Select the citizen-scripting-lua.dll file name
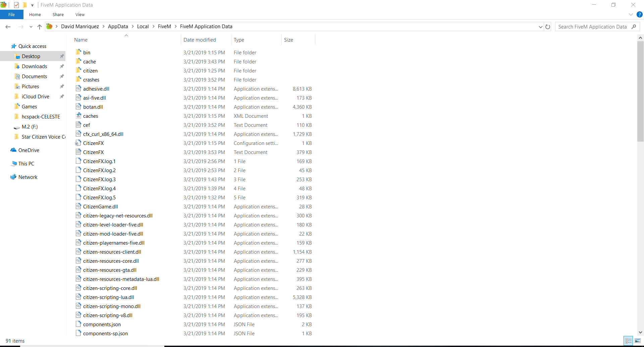 (109, 297)
